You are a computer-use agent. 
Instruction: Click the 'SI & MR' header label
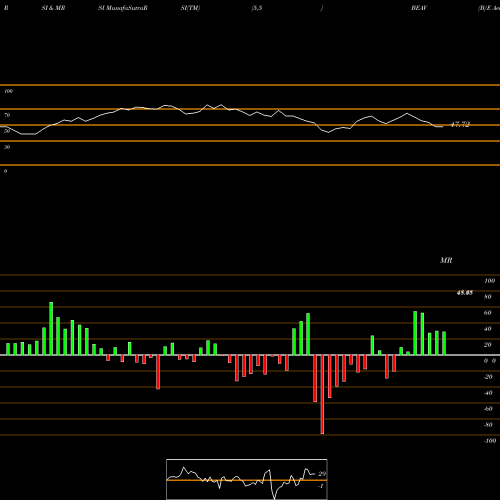[53, 8]
